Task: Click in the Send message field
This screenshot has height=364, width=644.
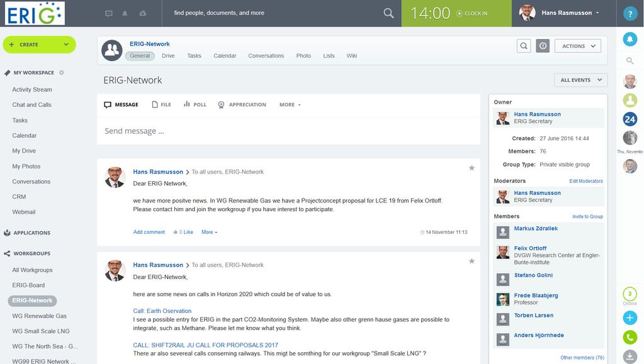Action: [288, 131]
